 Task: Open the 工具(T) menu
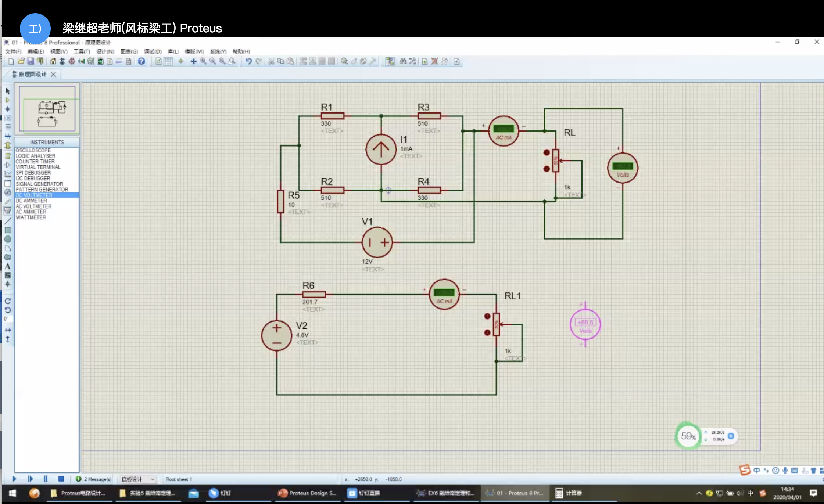tap(82, 51)
